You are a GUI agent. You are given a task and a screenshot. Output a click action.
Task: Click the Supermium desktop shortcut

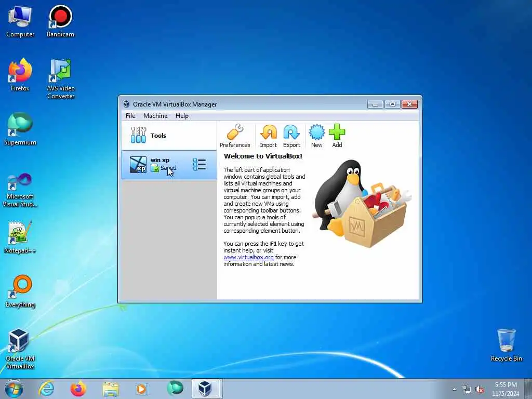click(20, 129)
